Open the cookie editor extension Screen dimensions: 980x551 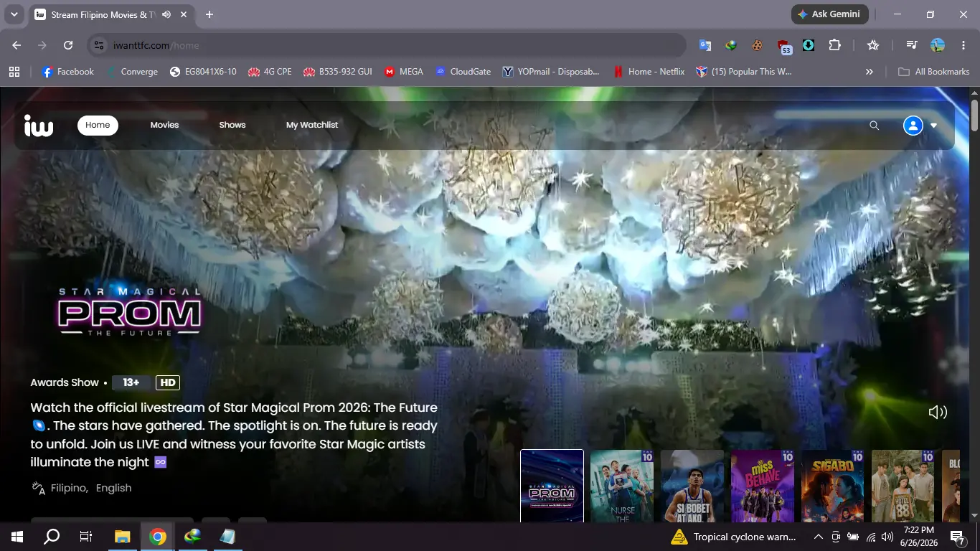[x=757, y=45]
